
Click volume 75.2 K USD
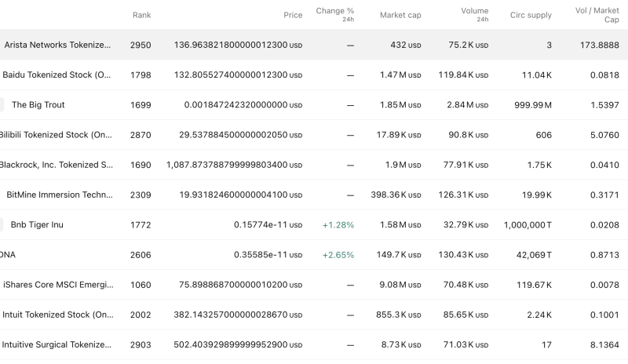point(468,45)
